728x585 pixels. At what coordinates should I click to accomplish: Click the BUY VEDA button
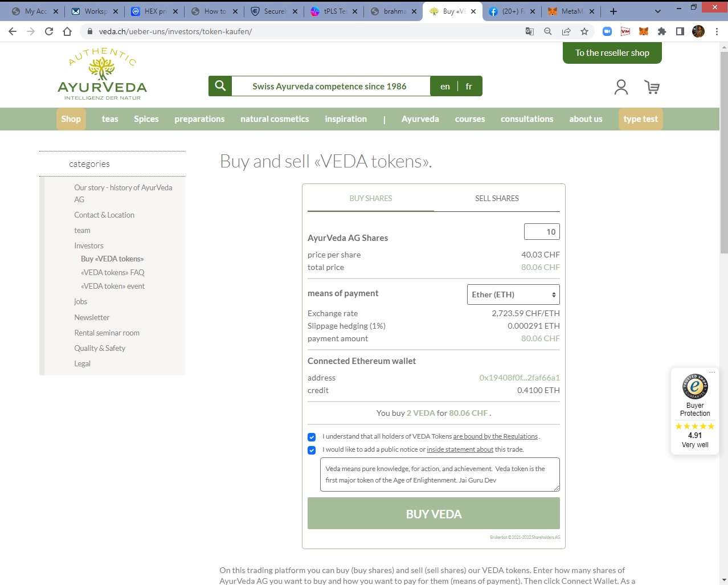pos(433,513)
